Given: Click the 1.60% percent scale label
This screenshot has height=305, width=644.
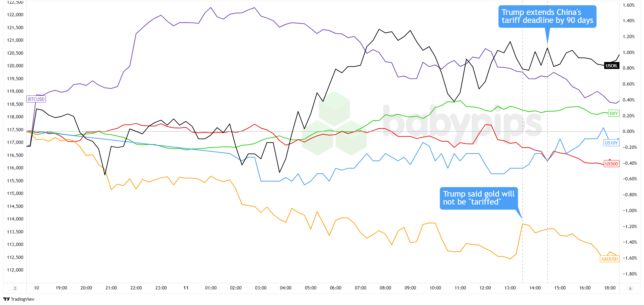Looking at the screenshot, I should click(628, 5).
